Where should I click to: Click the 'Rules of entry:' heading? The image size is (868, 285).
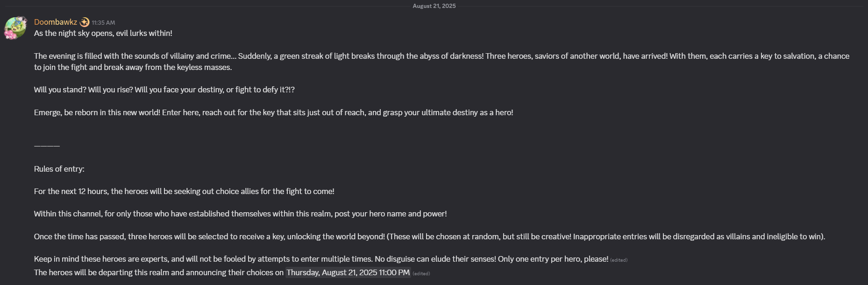(59, 169)
